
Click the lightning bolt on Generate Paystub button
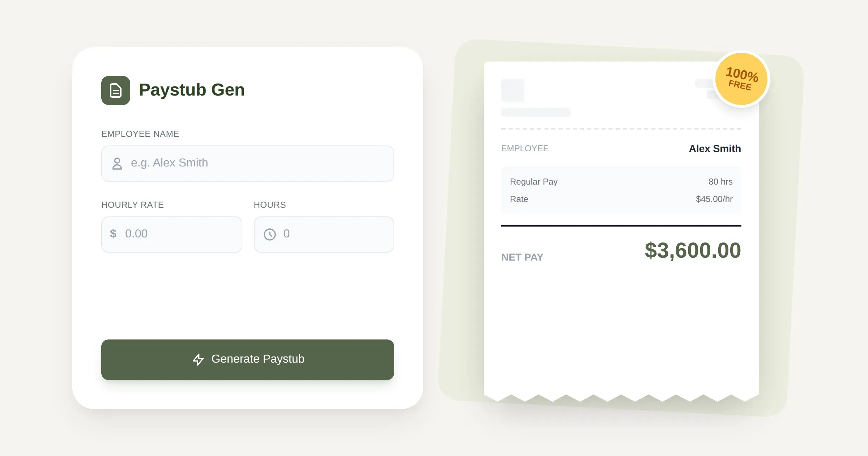click(x=198, y=359)
